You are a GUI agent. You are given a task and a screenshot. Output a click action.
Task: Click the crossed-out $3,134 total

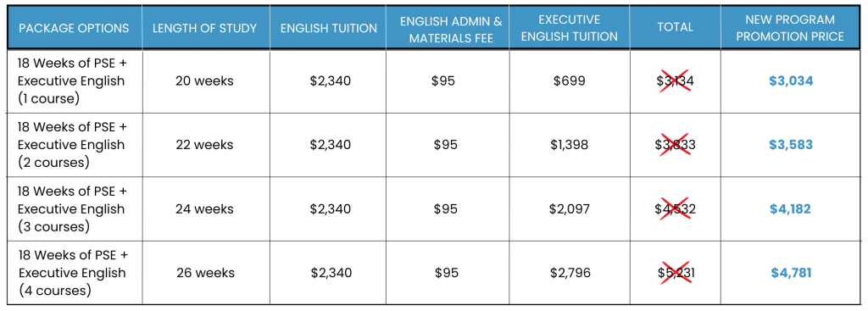[x=675, y=81]
